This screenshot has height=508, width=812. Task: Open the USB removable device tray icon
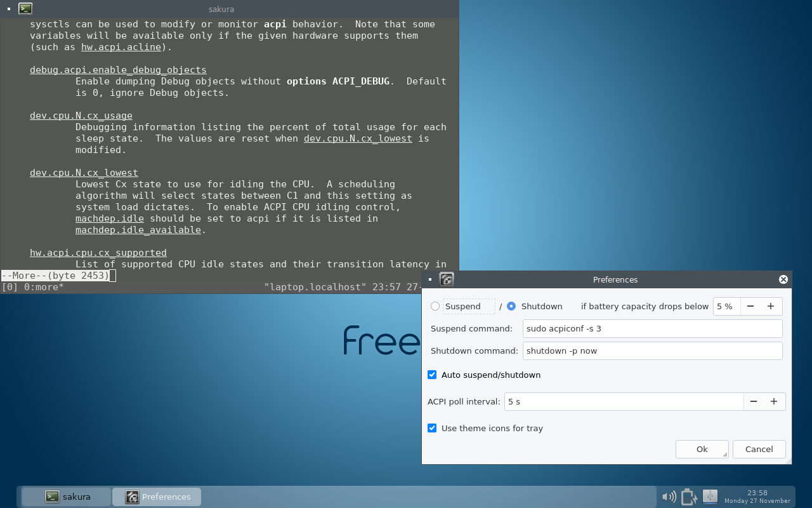pos(710,497)
